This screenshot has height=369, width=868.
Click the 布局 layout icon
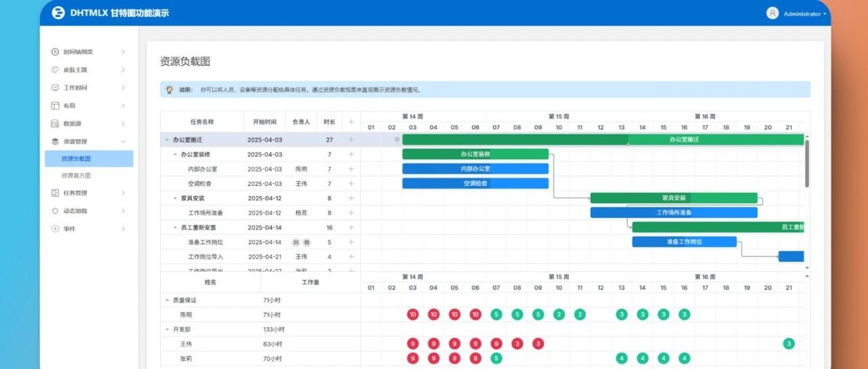[55, 106]
